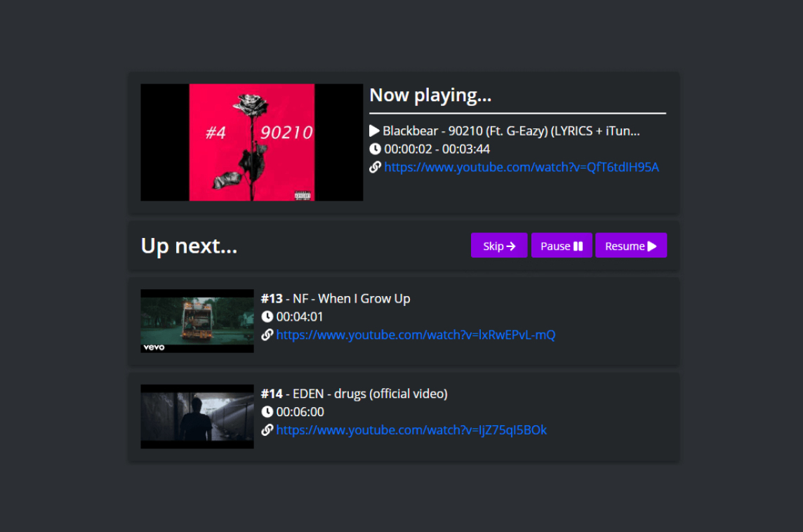Click the 00:00:02 - 00:03:44 time text

pos(437,149)
